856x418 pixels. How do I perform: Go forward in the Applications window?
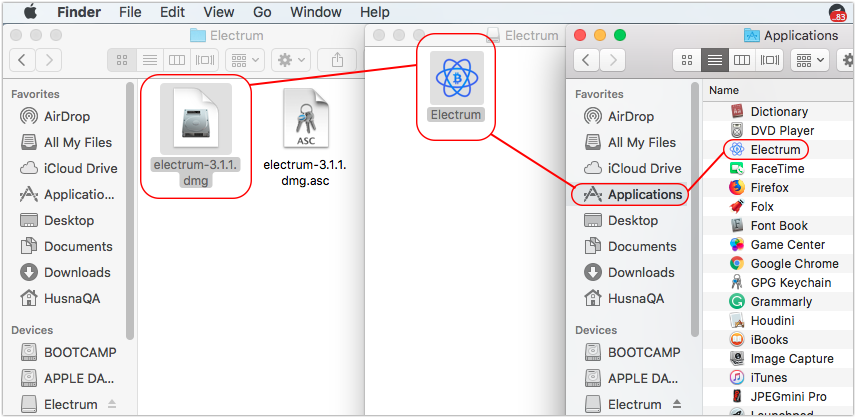pos(613,59)
